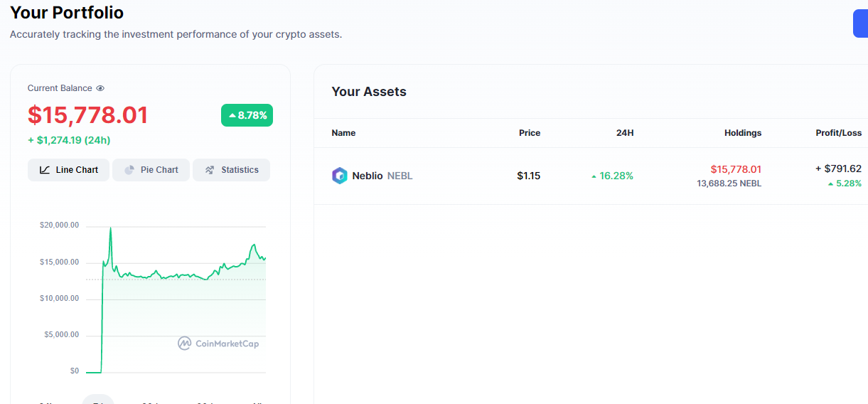Click the $0 chart axis label
This screenshot has height=404, width=868.
[75, 371]
